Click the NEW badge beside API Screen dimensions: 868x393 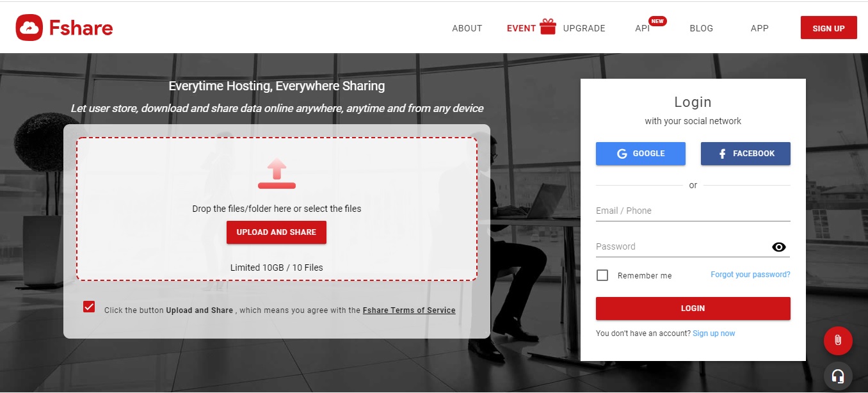(x=657, y=21)
